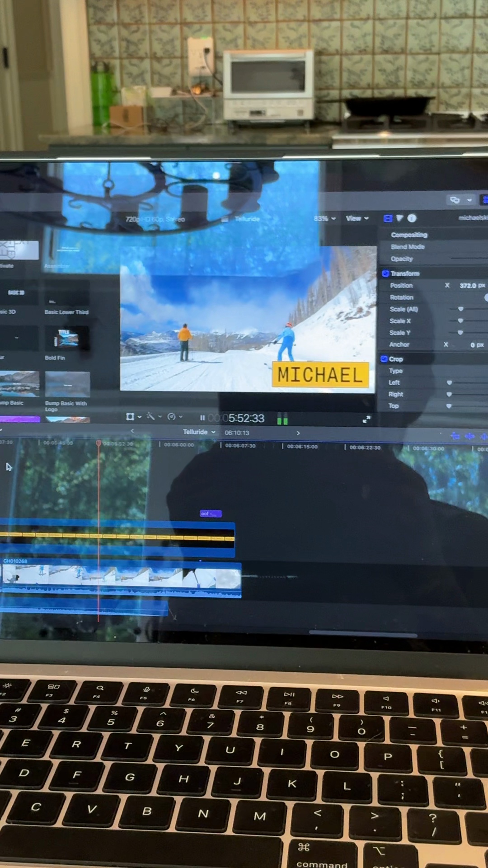This screenshot has width=488, height=868.
Task: Toggle the Crop effect checkbox
Action: [384, 359]
